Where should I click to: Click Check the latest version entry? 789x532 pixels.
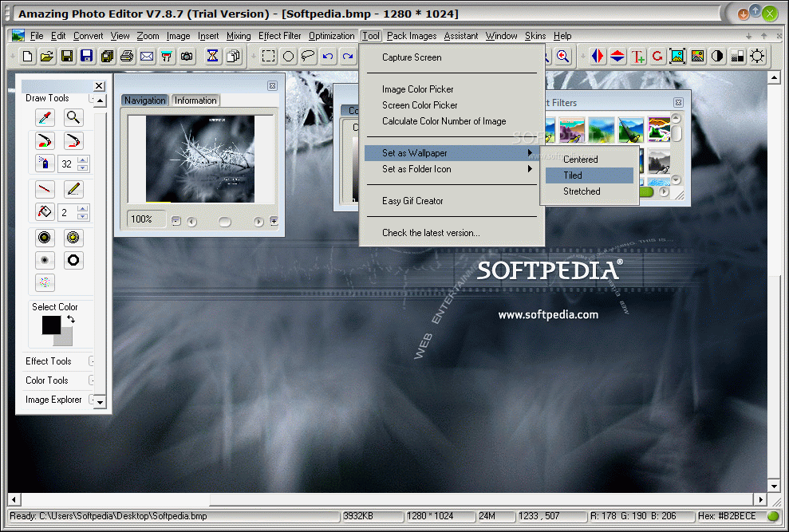tap(452, 233)
